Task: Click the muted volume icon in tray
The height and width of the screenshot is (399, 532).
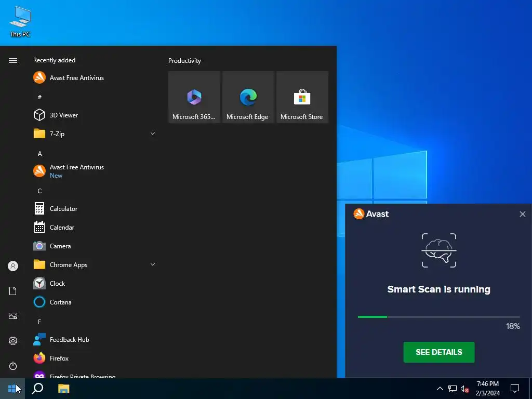Action: click(464, 389)
